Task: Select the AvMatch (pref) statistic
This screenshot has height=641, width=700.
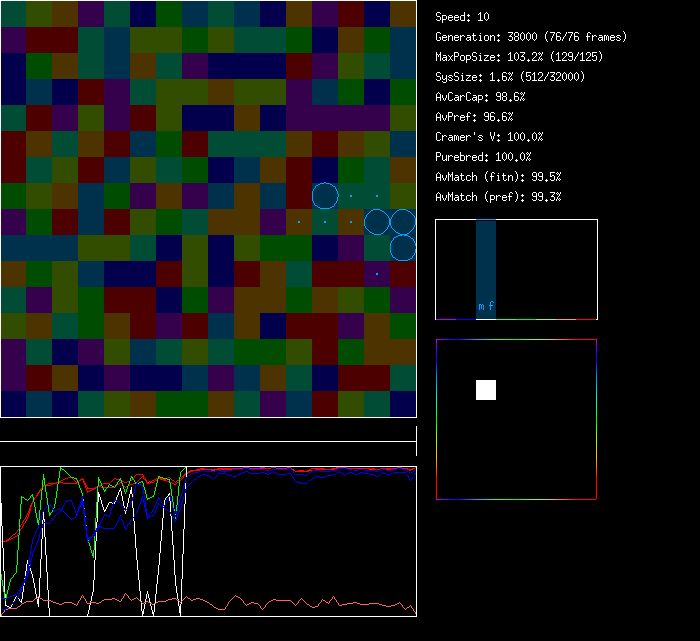Action: pos(498,197)
